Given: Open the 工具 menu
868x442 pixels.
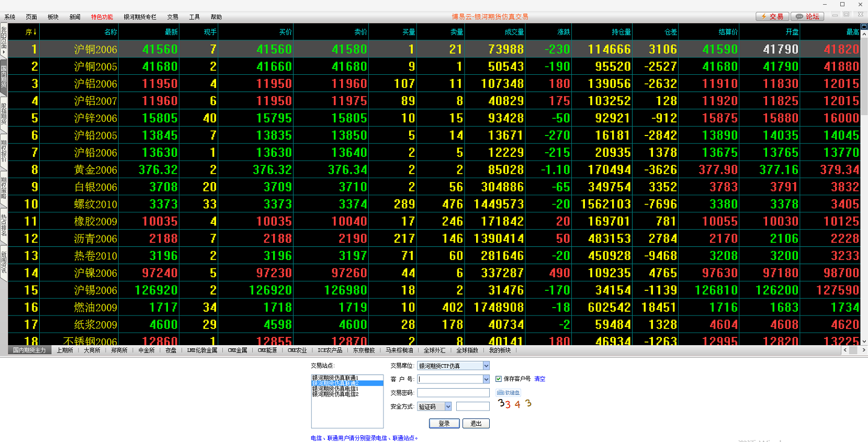Looking at the screenshot, I should (x=195, y=17).
